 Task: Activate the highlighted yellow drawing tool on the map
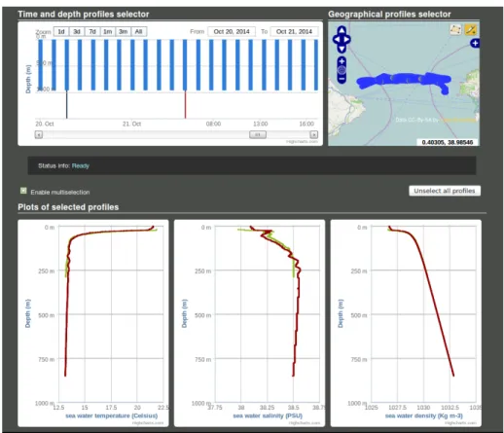click(470, 30)
